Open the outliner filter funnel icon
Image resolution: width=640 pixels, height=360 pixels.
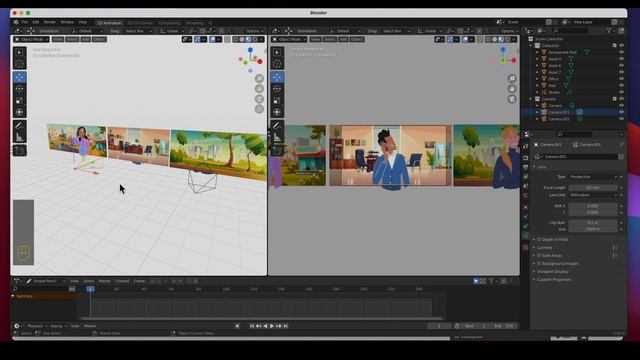coord(609,31)
